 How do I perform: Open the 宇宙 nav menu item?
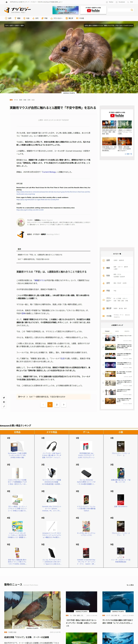tap(44, 18)
